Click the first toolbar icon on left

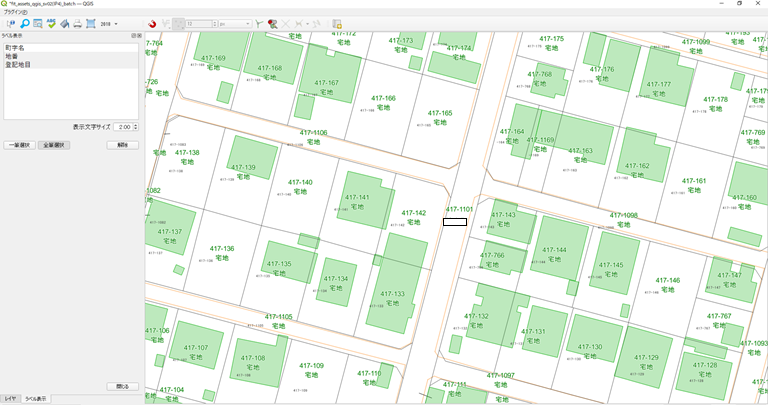tap(11, 23)
